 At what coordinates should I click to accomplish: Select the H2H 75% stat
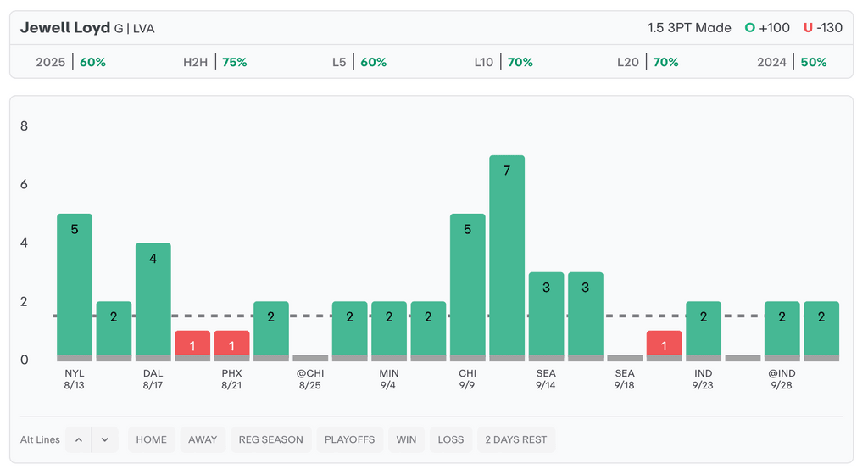(x=215, y=62)
